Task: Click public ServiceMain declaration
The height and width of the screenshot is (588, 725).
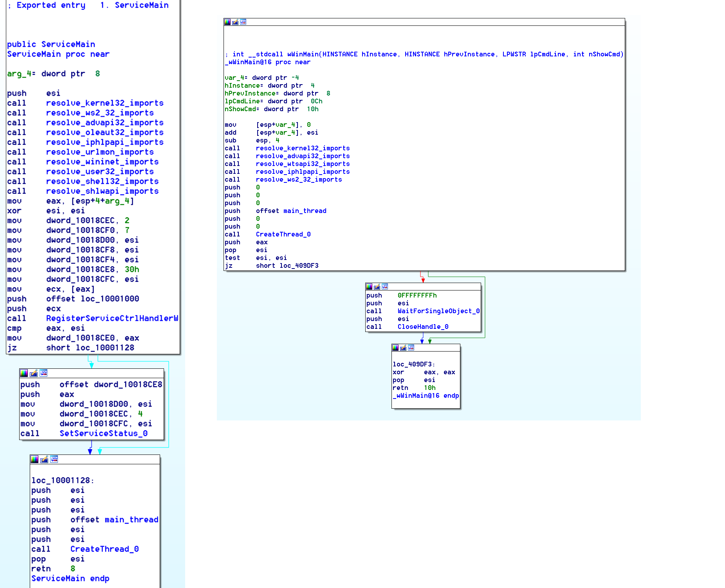Action: click(x=51, y=44)
